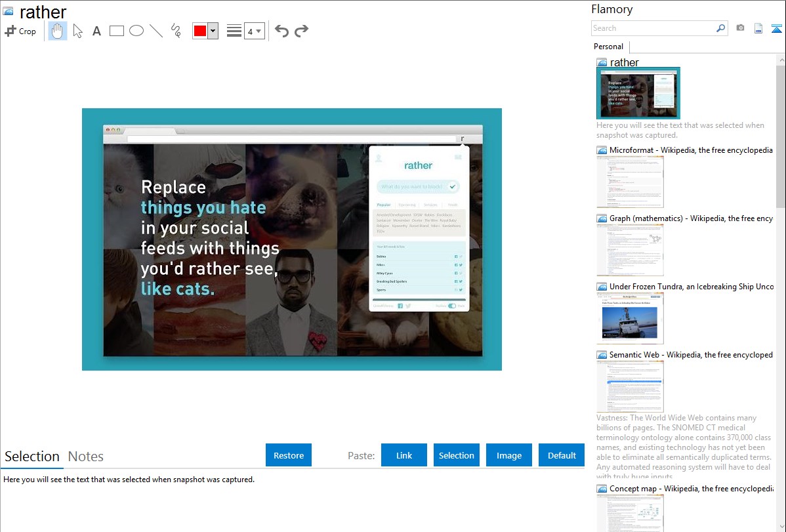The image size is (786, 532).
Task: Select the straight line tool
Action: (x=156, y=31)
